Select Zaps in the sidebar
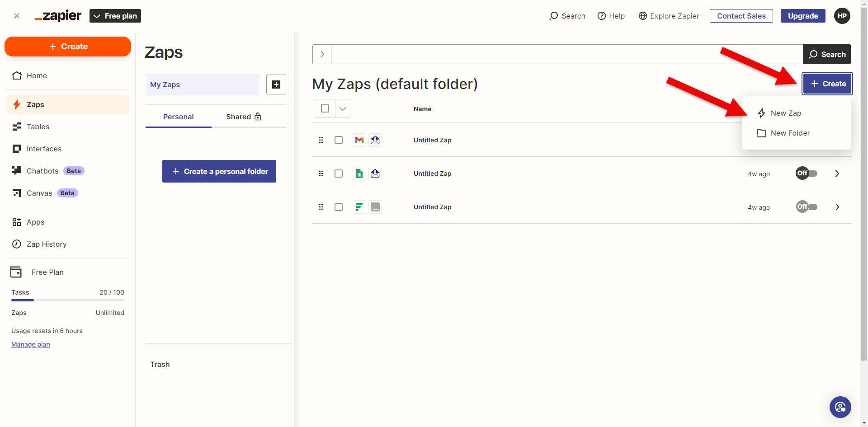This screenshot has width=868, height=427. pyautogui.click(x=68, y=104)
